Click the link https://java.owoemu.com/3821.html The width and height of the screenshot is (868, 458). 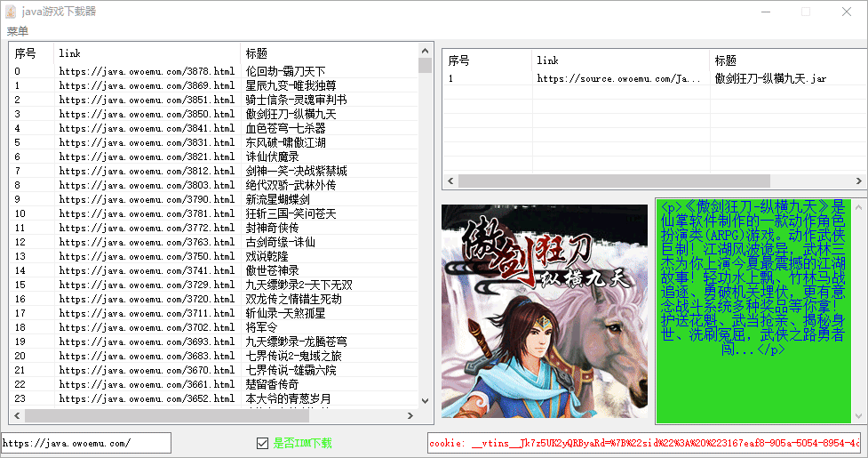coord(147,157)
